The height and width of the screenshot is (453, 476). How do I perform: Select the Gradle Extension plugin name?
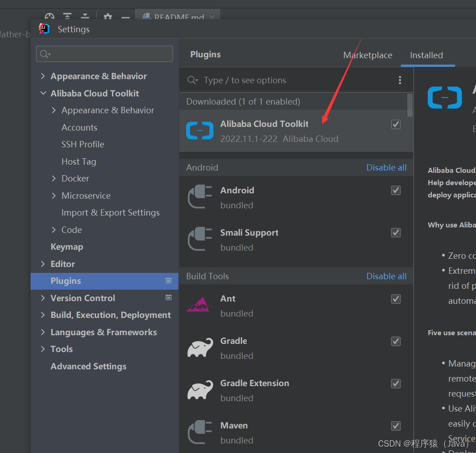point(255,383)
